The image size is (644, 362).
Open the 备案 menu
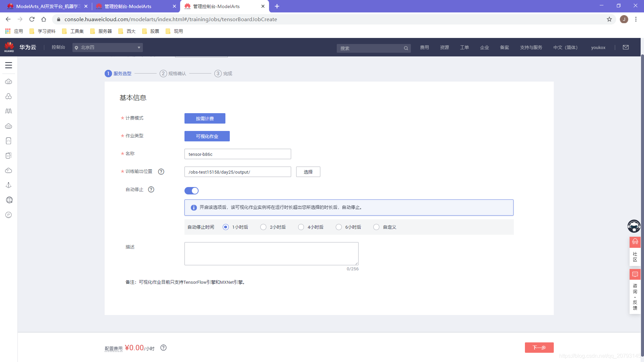pos(504,47)
